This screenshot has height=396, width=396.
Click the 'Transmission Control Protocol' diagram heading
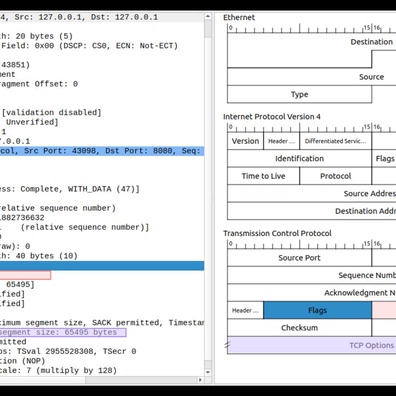277,233
